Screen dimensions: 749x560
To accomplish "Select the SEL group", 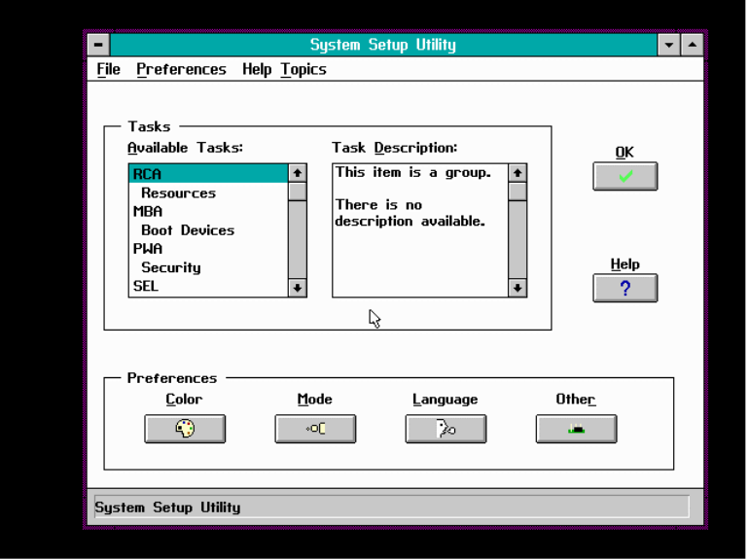I will click(208, 286).
